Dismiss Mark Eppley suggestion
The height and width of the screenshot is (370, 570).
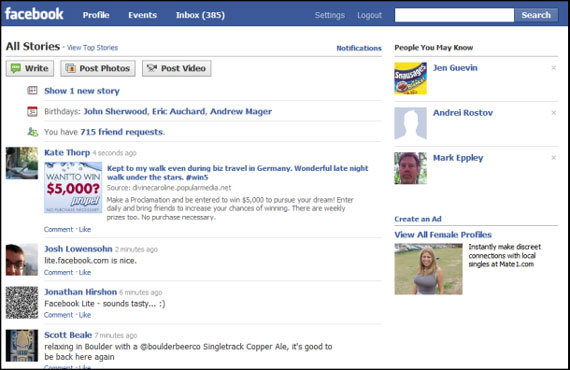554,158
